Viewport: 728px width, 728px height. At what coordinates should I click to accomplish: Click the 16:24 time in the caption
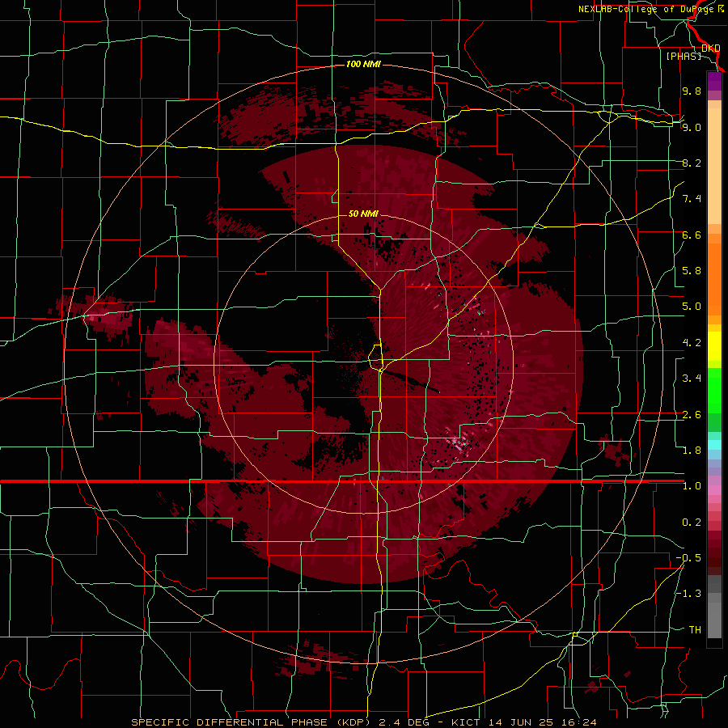579,722
